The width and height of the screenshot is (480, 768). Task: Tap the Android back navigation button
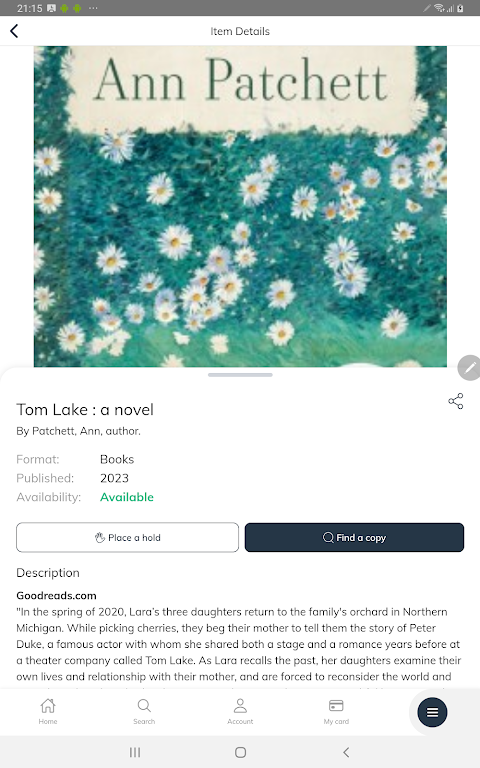pos(346,752)
